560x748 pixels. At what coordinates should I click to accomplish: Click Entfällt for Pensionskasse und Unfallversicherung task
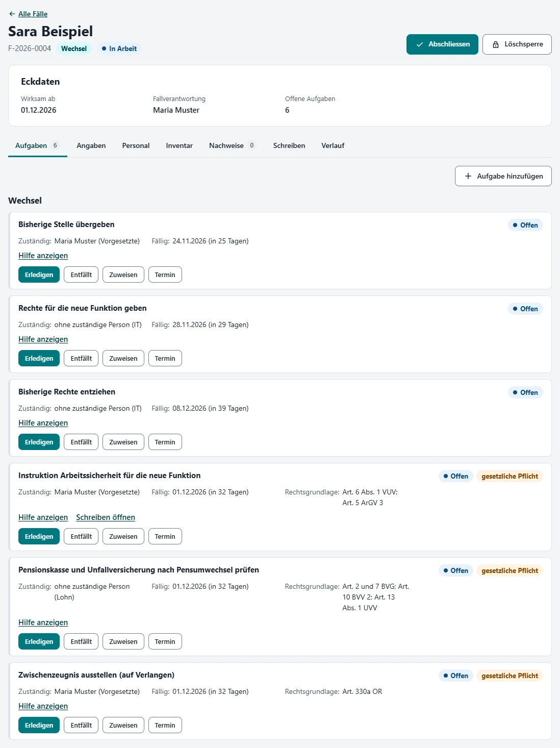(x=81, y=641)
